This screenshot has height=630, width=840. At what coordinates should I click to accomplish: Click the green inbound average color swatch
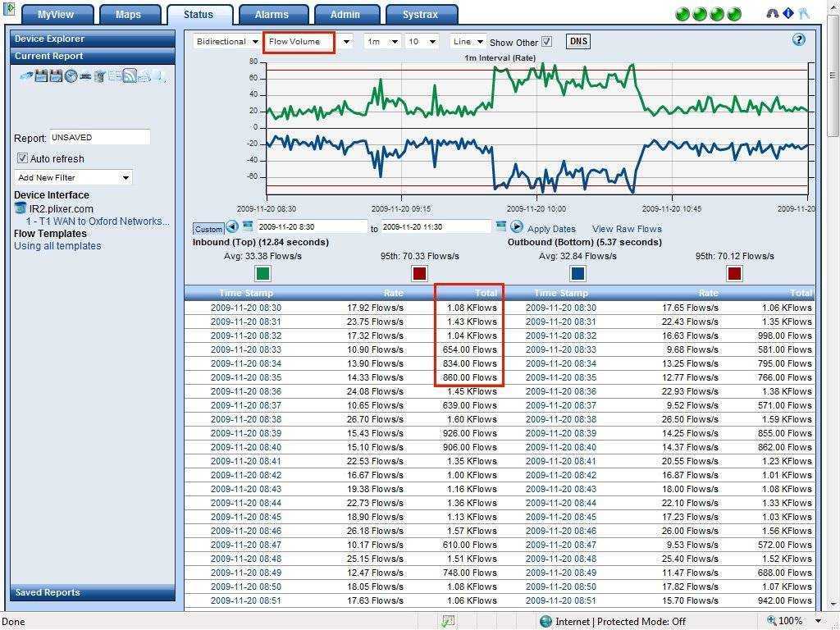point(262,274)
